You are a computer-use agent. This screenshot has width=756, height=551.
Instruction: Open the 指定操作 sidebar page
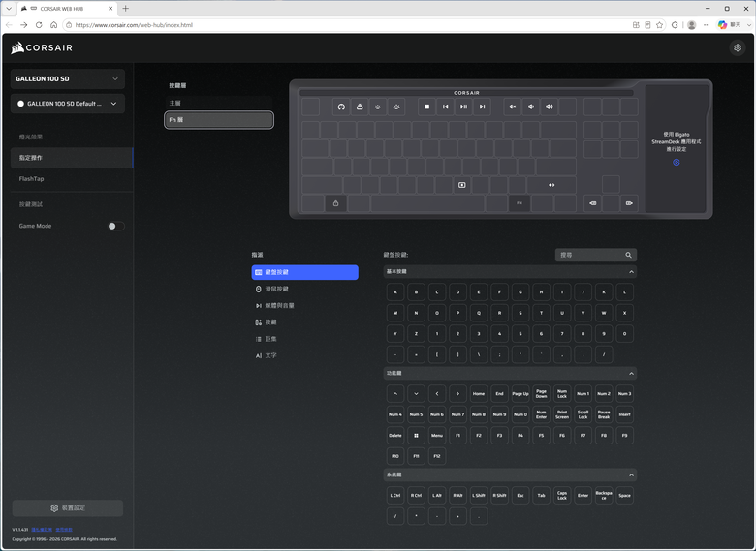coord(72,158)
